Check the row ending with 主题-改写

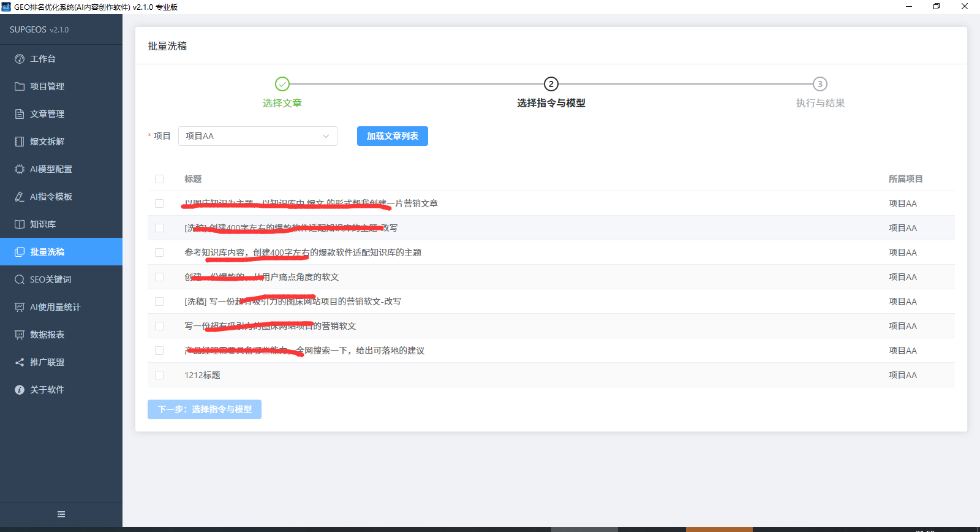[159, 228]
